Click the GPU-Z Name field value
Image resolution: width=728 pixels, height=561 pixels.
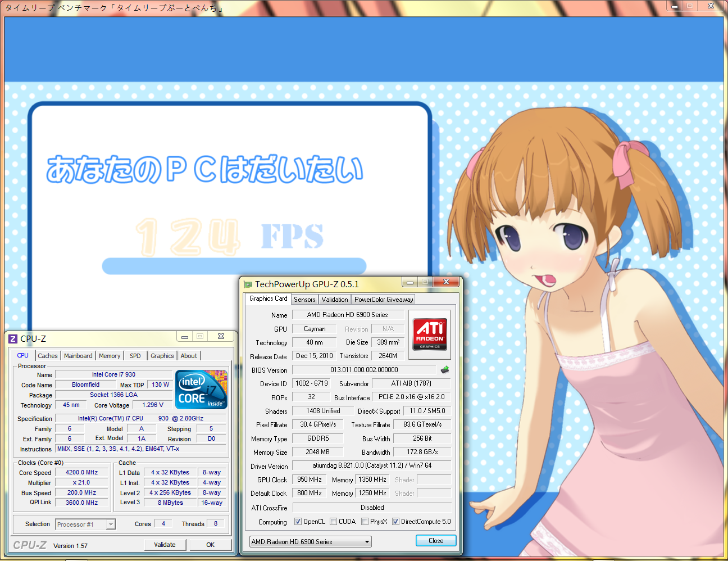tap(348, 315)
